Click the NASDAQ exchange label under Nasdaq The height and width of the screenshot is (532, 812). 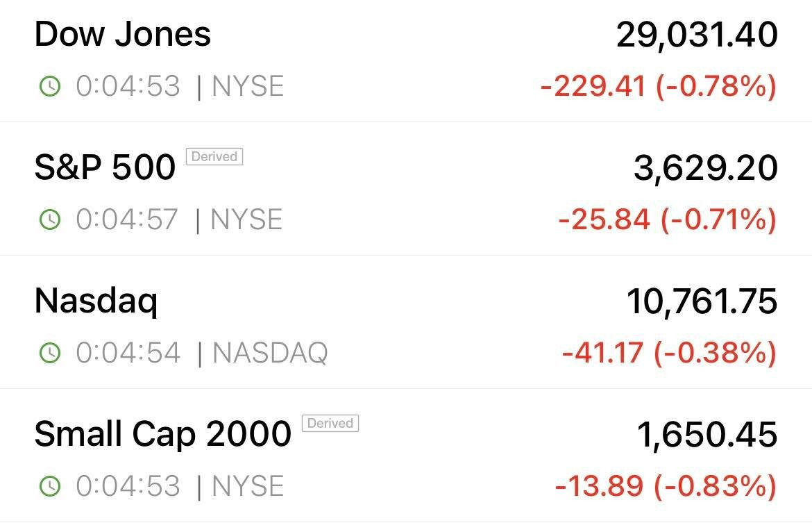click(x=270, y=353)
